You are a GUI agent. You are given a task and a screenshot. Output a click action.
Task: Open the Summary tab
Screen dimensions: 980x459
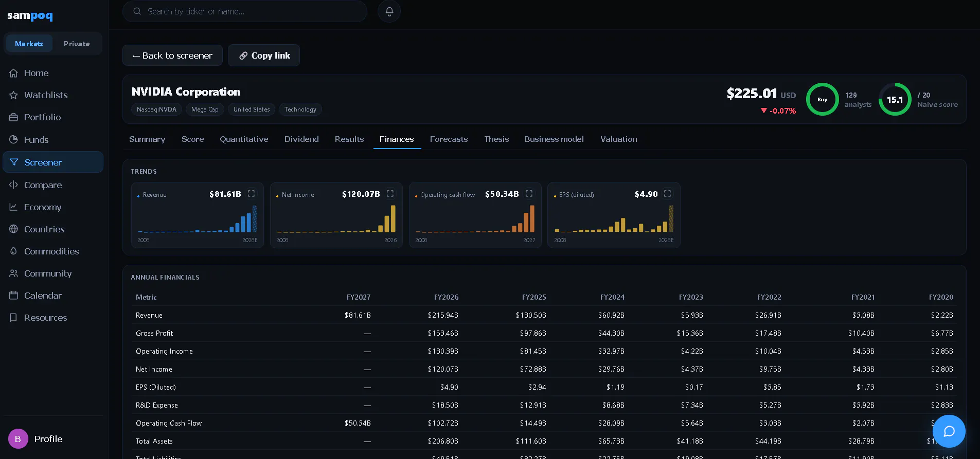pos(147,139)
